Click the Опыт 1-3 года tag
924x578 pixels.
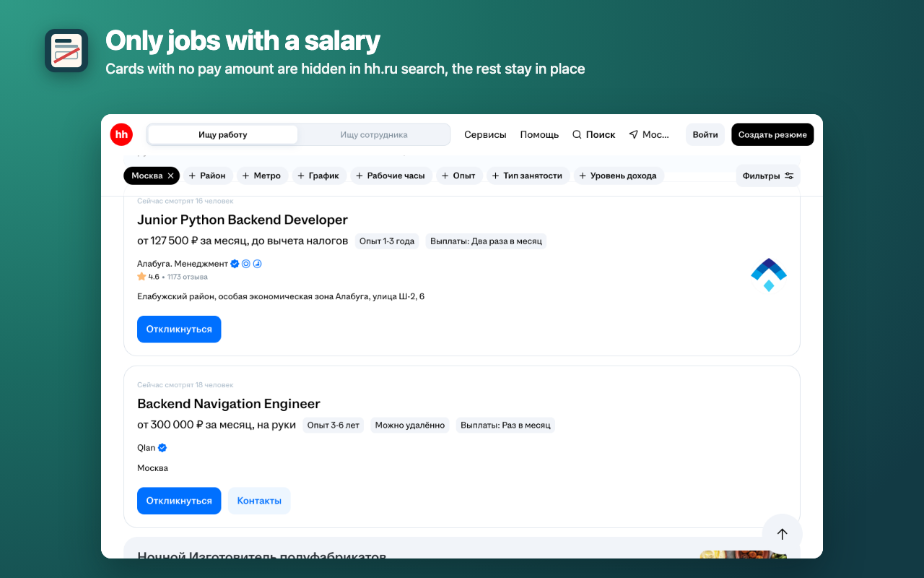tap(387, 241)
